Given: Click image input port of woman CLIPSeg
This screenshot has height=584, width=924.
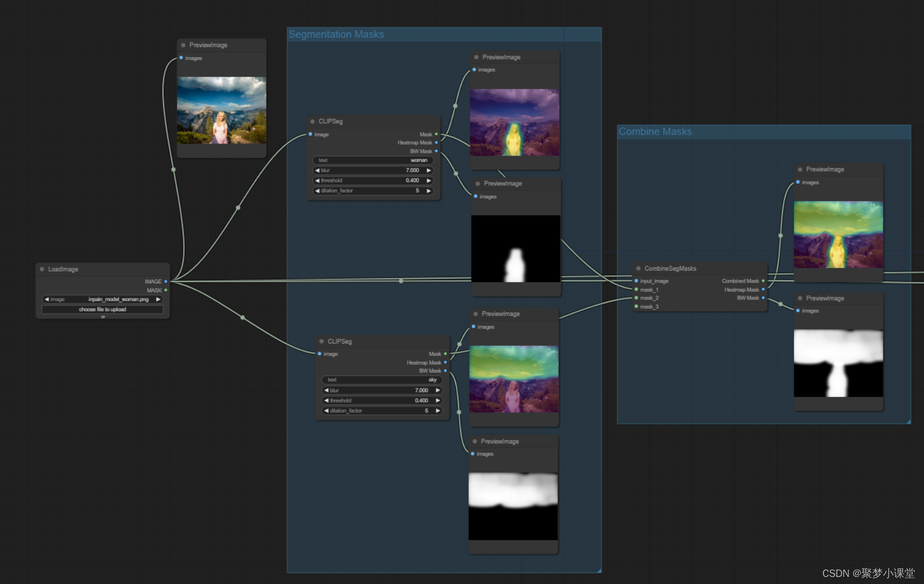Looking at the screenshot, I should click(x=311, y=134).
